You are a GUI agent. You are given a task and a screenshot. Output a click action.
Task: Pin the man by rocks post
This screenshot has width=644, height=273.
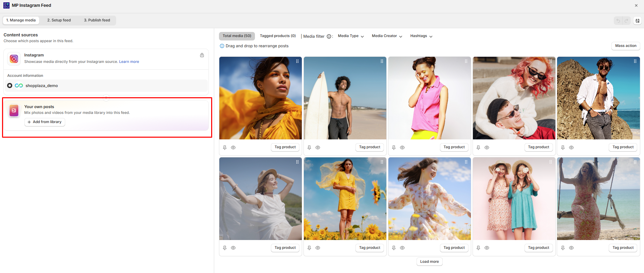click(x=563, y=148)
